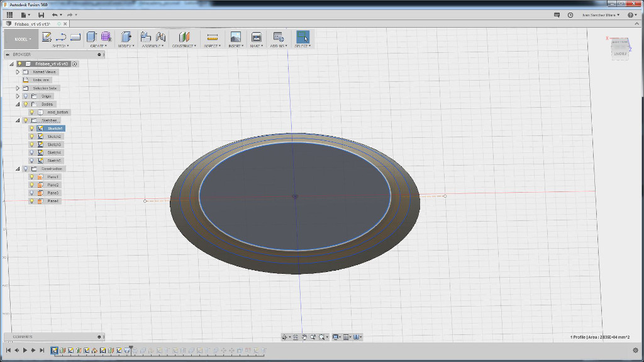
Task: Hide Plane1 using its light bulb
Action: tap(31, 177)
